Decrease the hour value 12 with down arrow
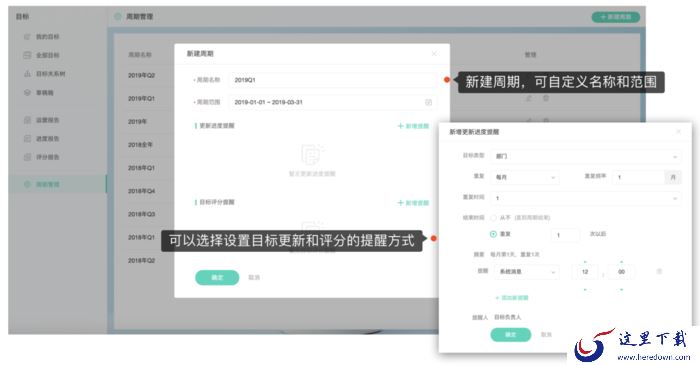The height and width of the screenshot is (365, 700). pyautogui.click(x=585, y=290)
